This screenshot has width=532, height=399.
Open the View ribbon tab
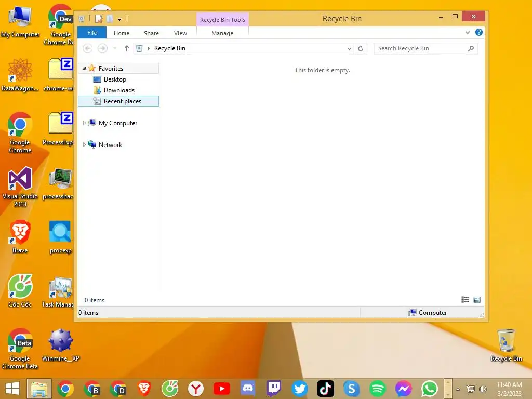(180, 33)
